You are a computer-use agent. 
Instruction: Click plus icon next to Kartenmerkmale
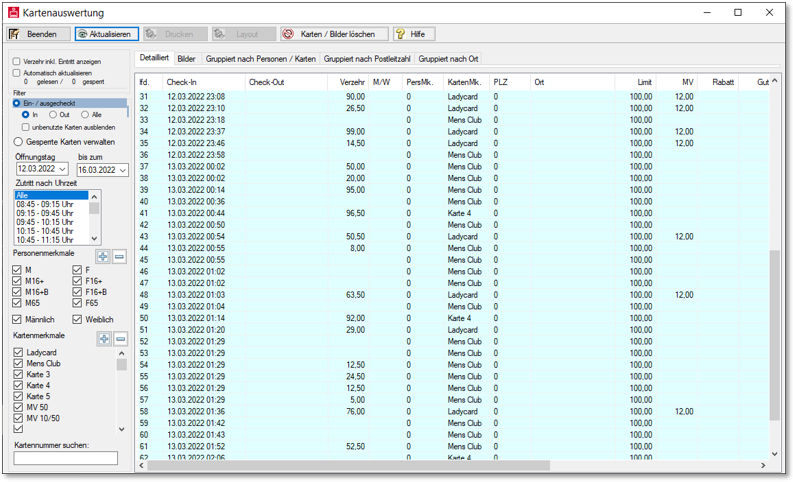[104, 339]
